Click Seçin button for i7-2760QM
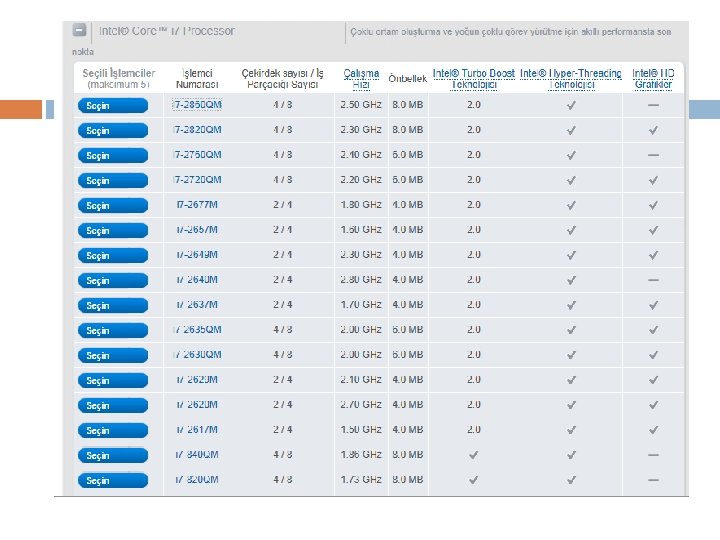 click(x=113, y=156)
